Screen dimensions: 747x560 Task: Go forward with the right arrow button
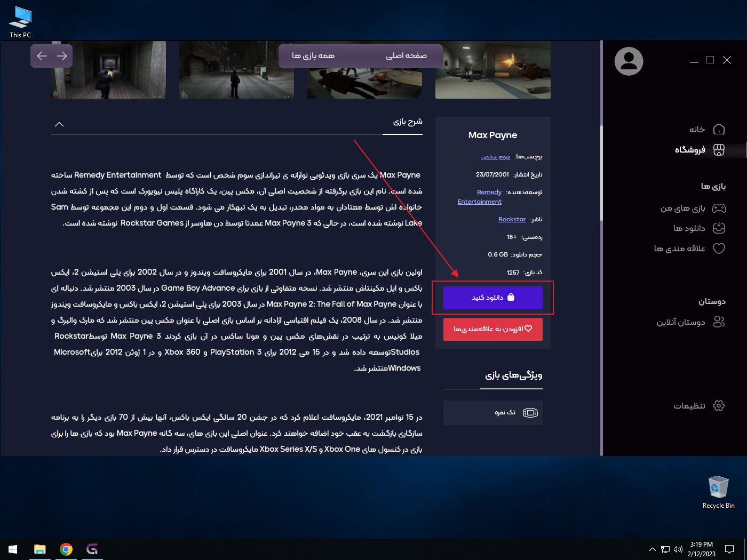tap(62, 56)
